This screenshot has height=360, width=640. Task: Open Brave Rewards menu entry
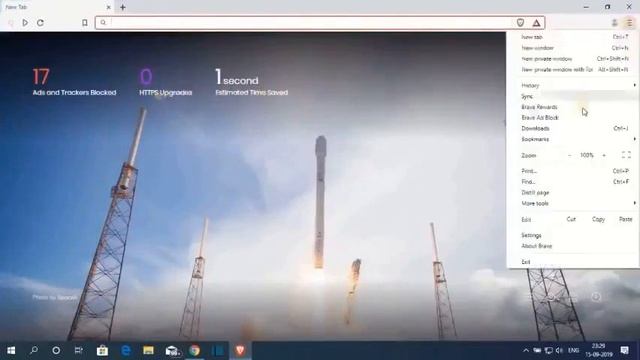pos(573,107)
